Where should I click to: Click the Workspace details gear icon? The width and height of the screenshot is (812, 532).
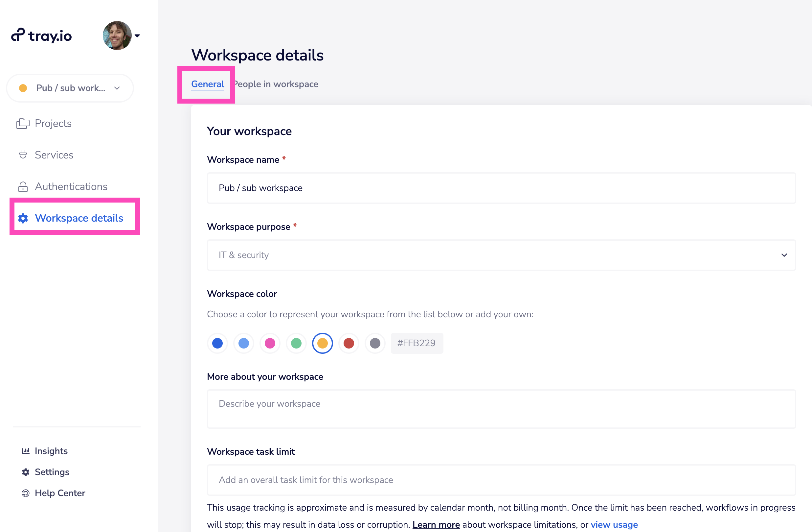[x=23, y=218]
